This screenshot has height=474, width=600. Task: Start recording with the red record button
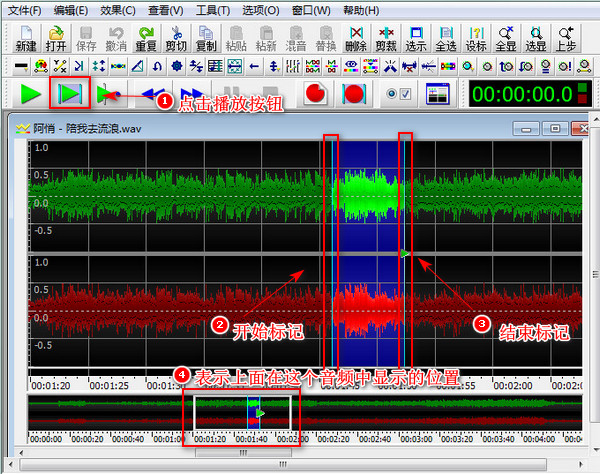[315, 93]
